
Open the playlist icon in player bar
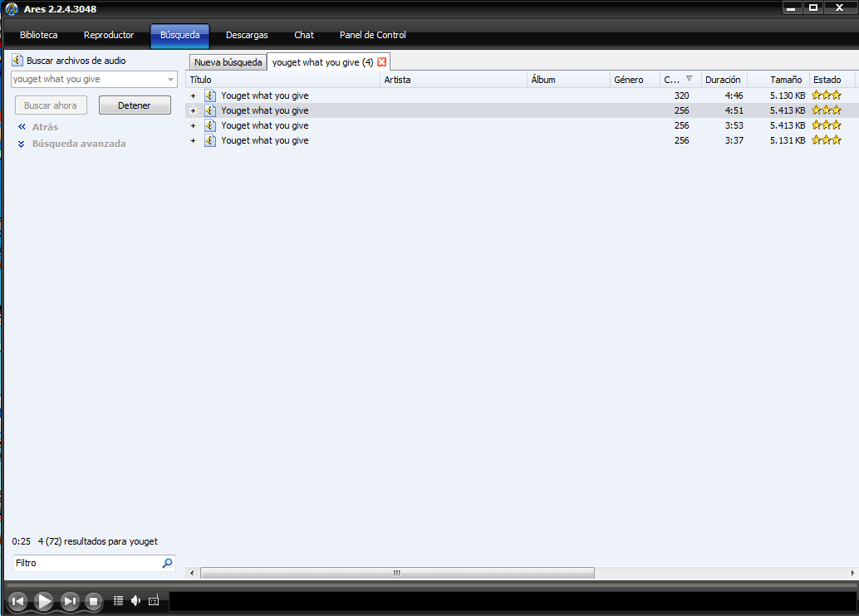tap(118, 601)
